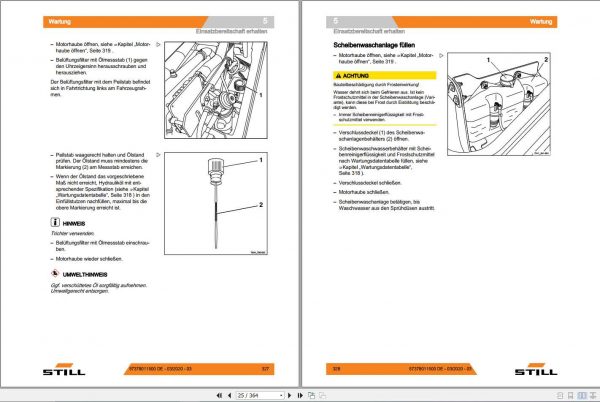
Task: Click the UMWELTHINWEIS environment icon
Action: (x=55, y=273)
